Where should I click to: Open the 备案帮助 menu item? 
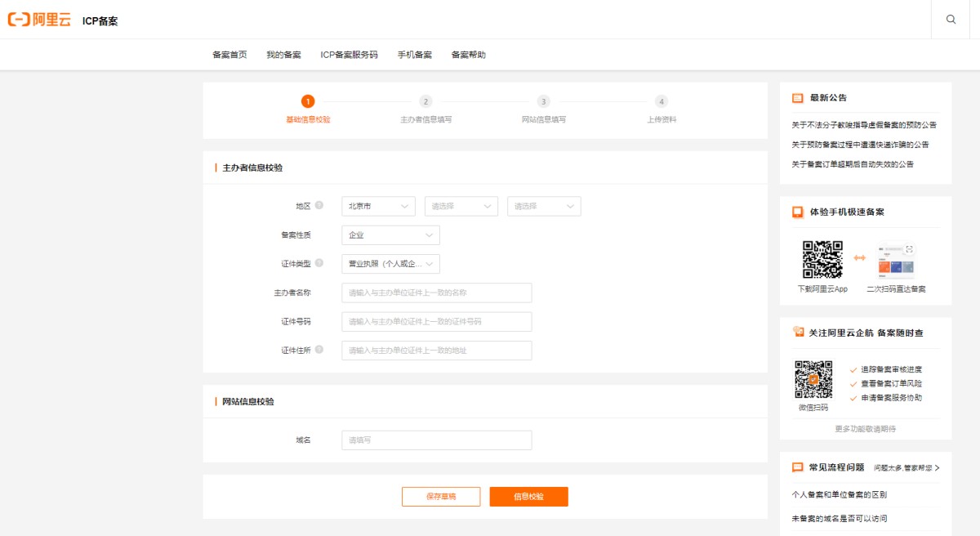pyautogui.click(x=468, y=55)
